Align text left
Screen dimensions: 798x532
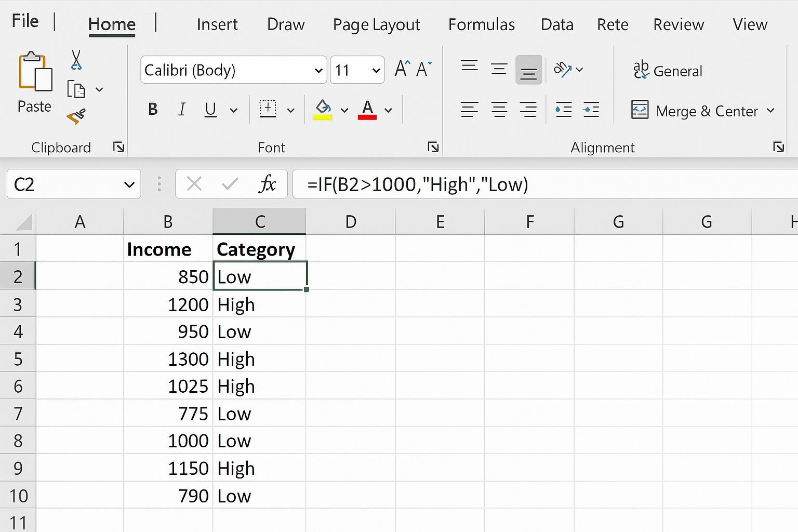click(470, 110)
